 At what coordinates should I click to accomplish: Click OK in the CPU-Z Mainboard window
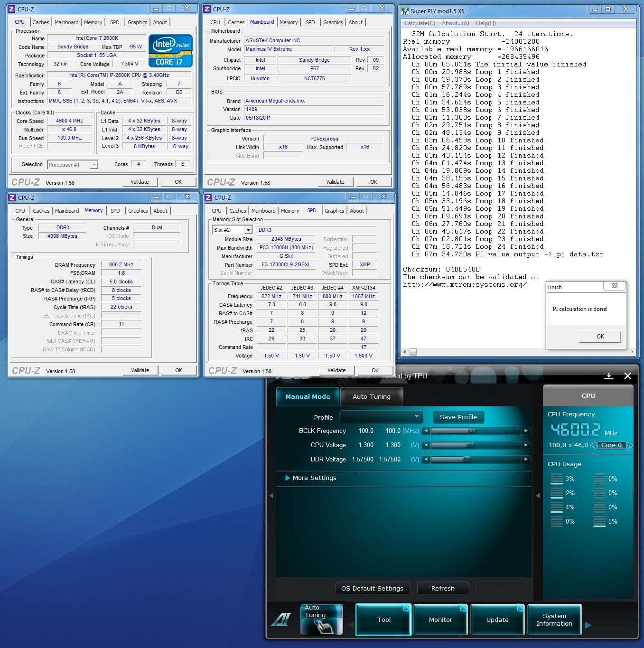click(x=374, y=182)
